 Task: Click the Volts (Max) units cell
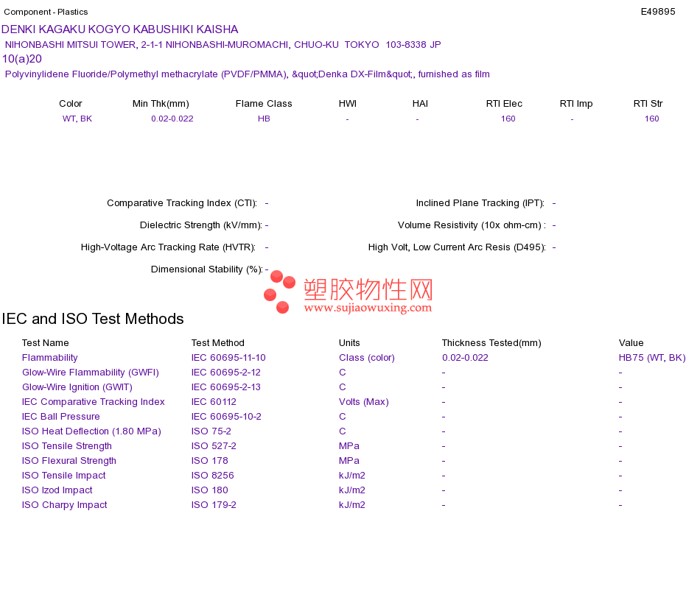click(x=364, y=402)
